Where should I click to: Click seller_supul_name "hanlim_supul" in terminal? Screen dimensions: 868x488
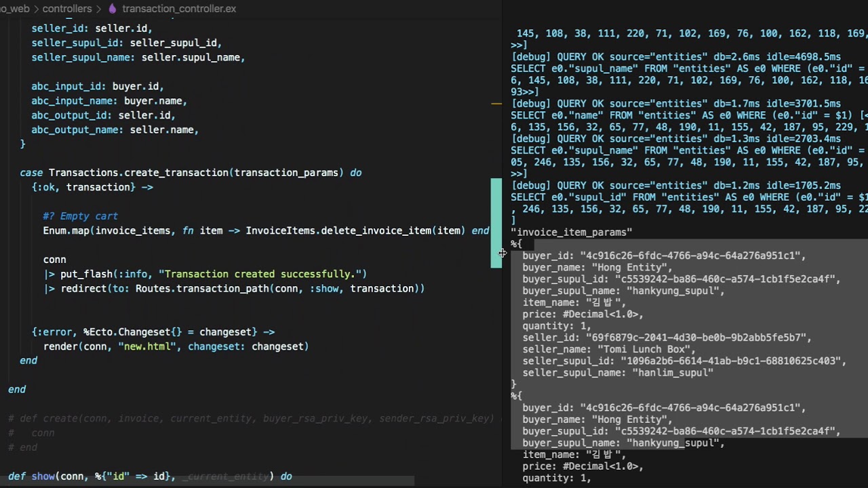click(x=618, y=373)
